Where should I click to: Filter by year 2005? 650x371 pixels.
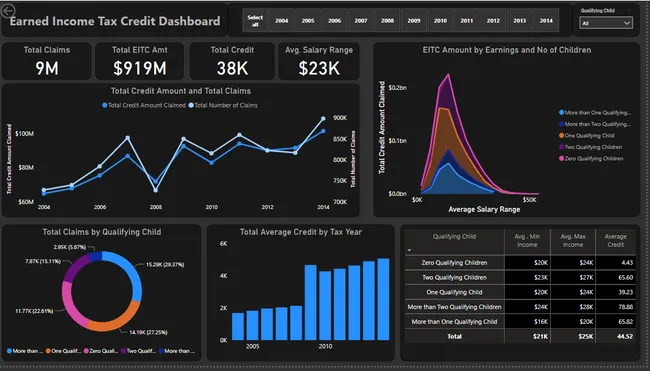tap(308, 20)
